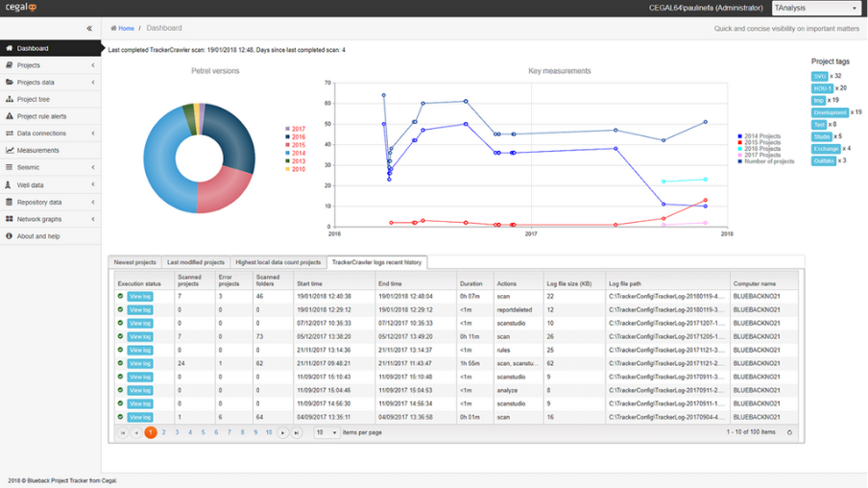Click the SVG project tag

[x=820, y=77]
